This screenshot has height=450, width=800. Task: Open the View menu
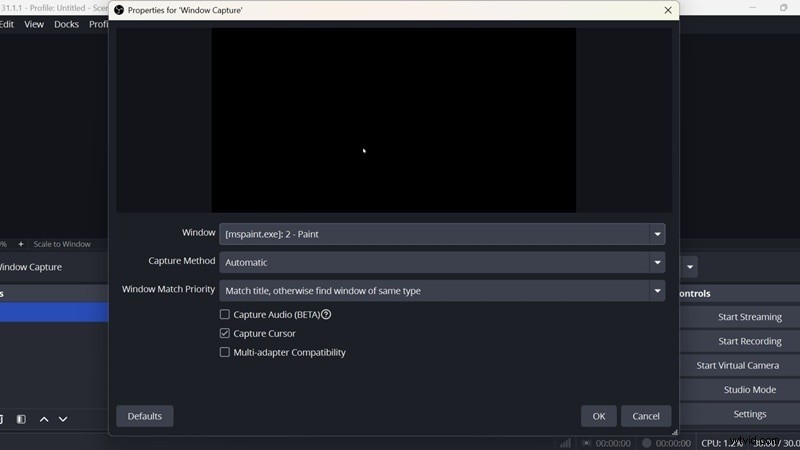[34, 24]
